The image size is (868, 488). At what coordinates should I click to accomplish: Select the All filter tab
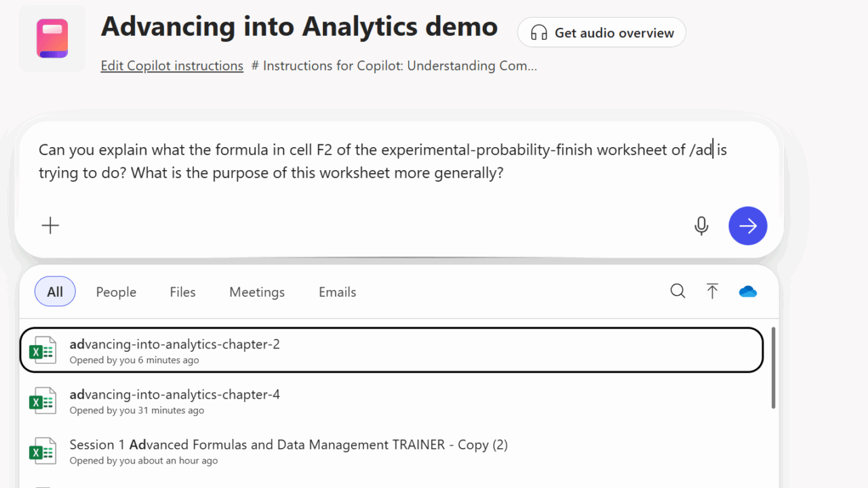(x=55, y=292)
